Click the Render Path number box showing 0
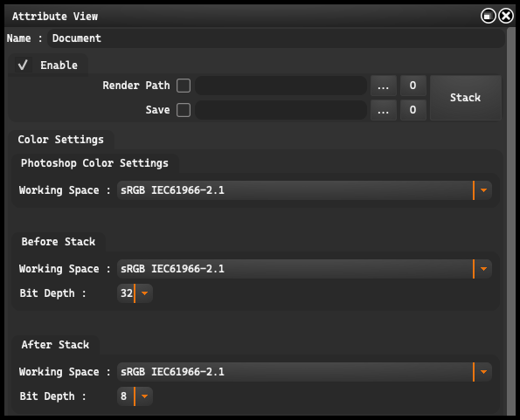 click(x=413, y=86)
